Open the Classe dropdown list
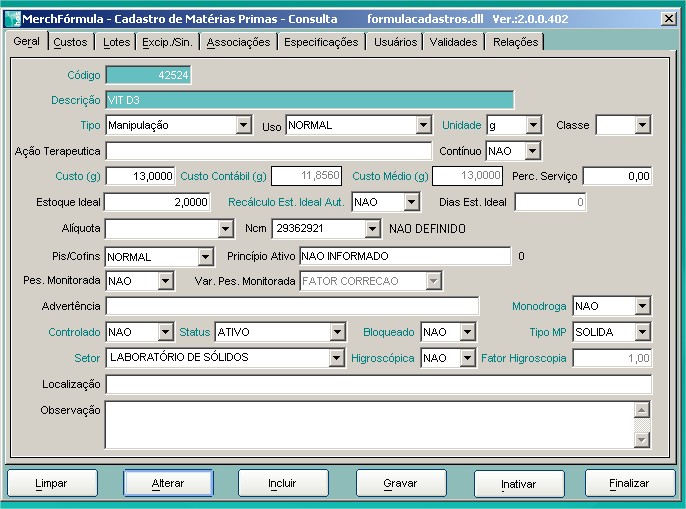 pos(643,125)
